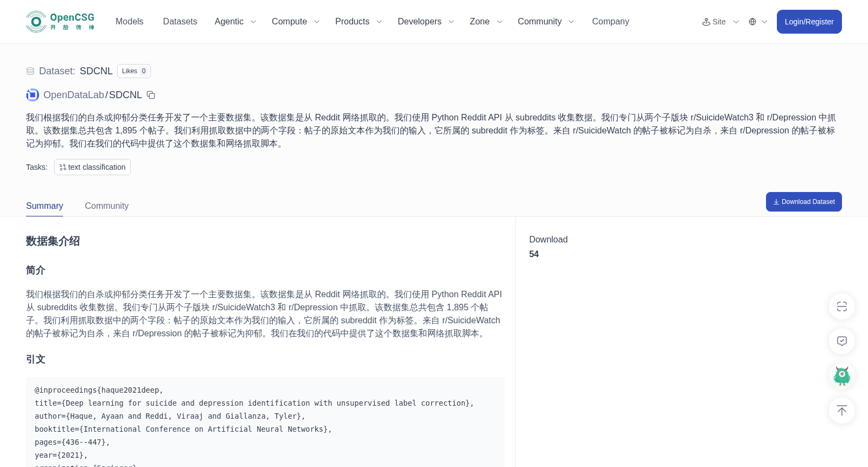Open the globe language selector

pos(752,22)
